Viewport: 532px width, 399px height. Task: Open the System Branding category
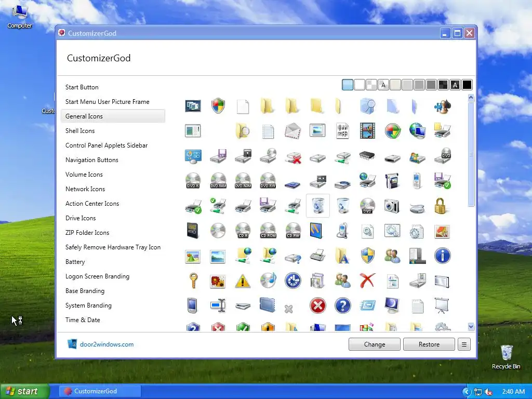tap(113, 305)
